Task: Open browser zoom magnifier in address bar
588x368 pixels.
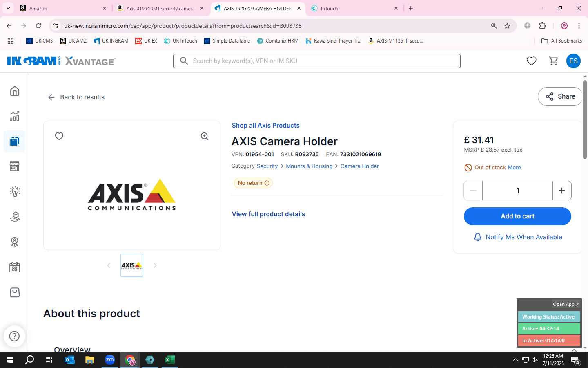Action: tap(494, 26)
